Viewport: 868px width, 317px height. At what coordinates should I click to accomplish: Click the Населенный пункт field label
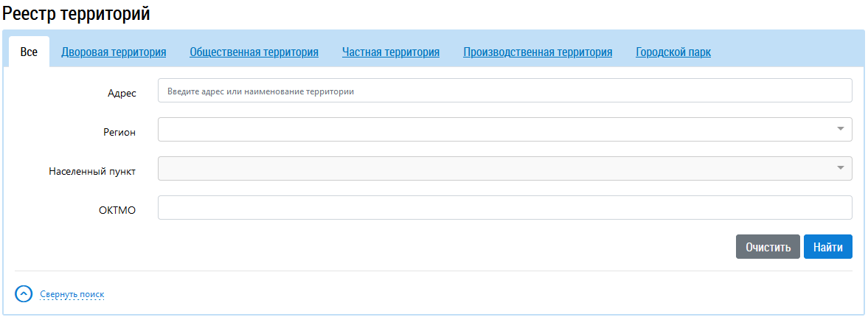[x=91, y=172]
